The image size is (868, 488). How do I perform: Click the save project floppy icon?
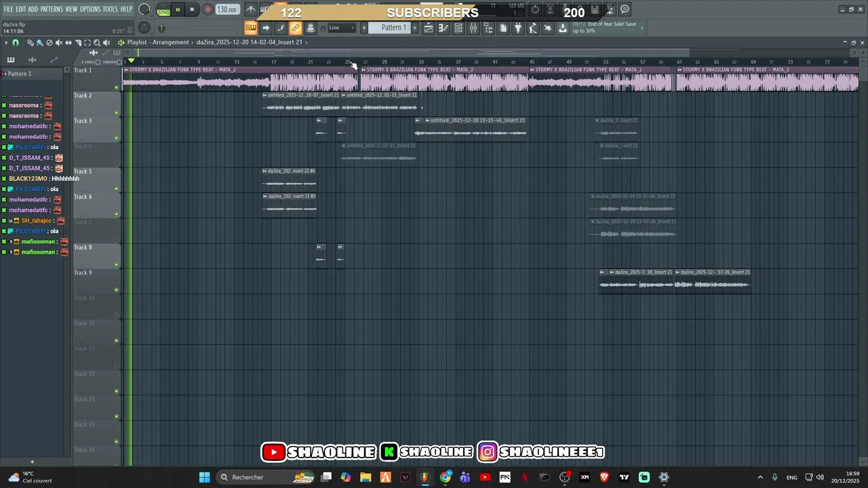[x=595, y=9]
